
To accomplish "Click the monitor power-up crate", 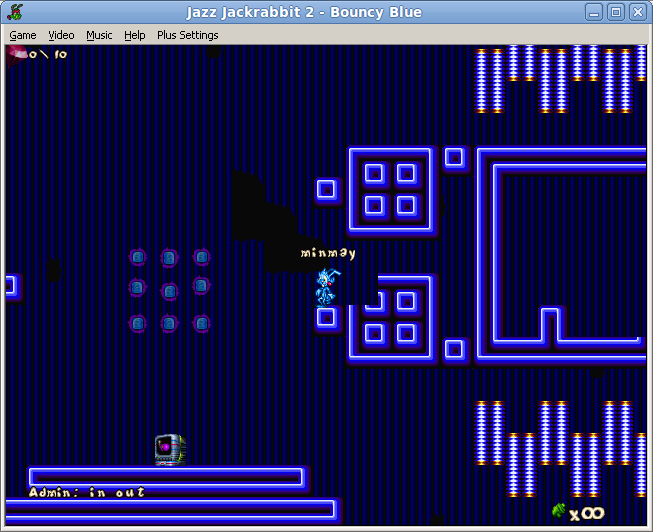I will pyautogui.click(x=170, y=450).
